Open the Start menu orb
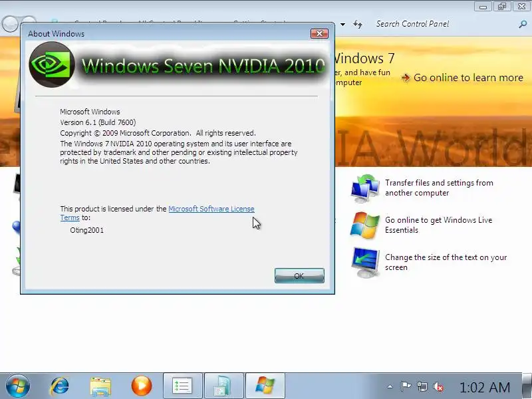532x399 pixels. [x=17, y=386]
